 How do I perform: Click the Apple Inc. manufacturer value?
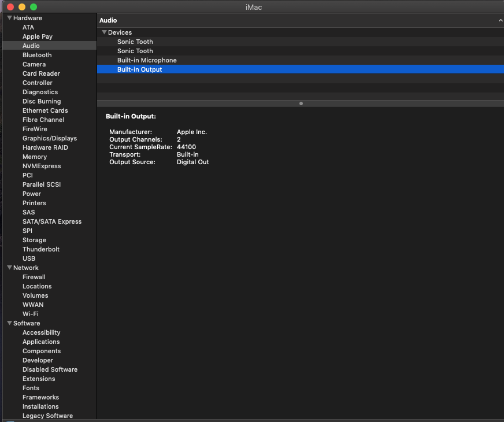(191, 132)
